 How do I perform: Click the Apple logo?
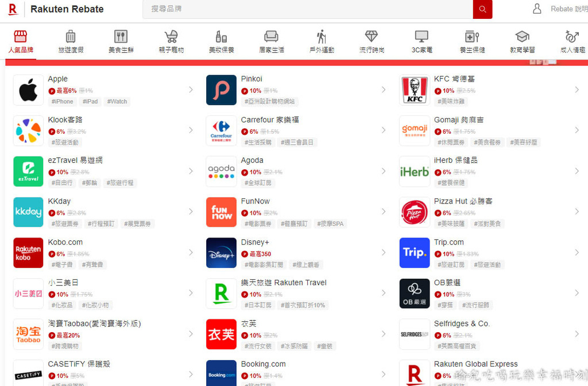29,90
